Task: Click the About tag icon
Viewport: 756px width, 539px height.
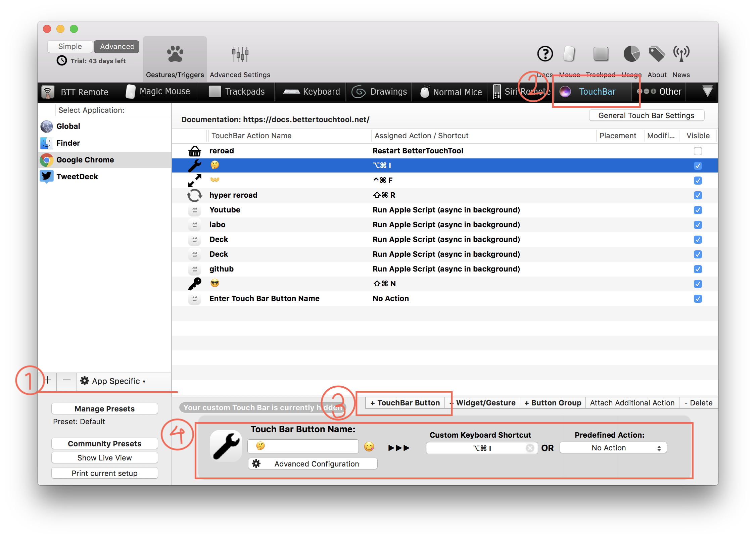Action: [657, 54]
